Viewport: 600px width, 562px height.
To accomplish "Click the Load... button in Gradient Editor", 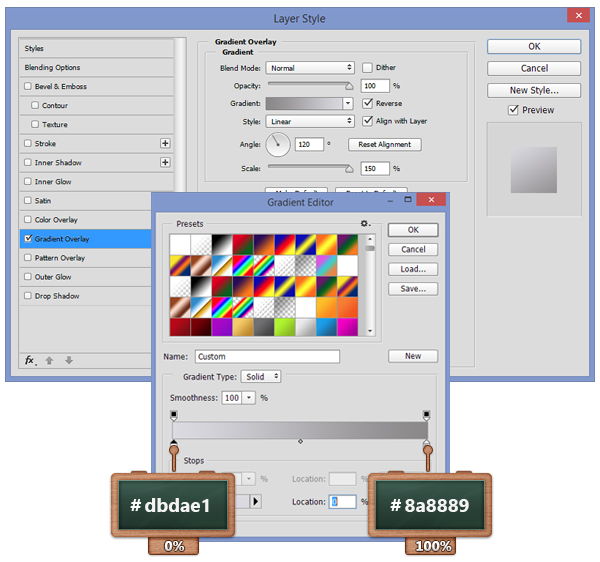I will [x=413, y=269].
